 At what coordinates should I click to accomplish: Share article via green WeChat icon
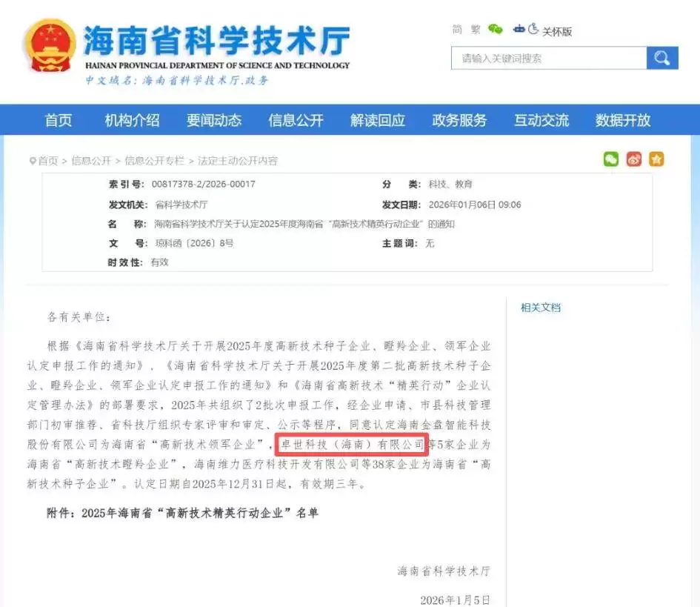click(610, 159)
